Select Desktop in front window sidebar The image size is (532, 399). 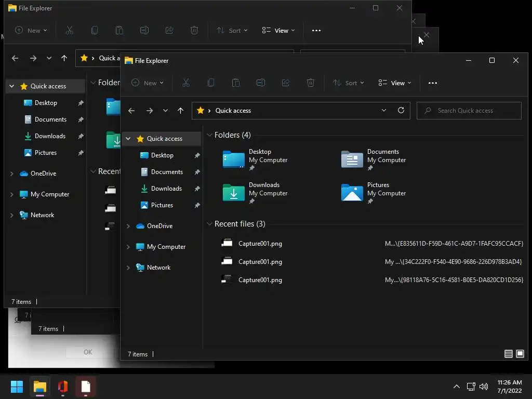pyautogui.click(x=162, y=155)
